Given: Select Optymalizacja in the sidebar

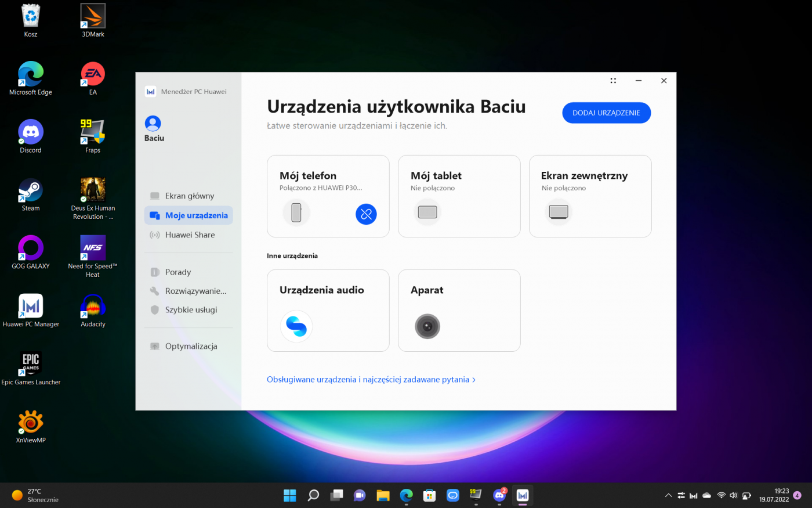Looking at the screenshot, I should [x=190, y=347].
